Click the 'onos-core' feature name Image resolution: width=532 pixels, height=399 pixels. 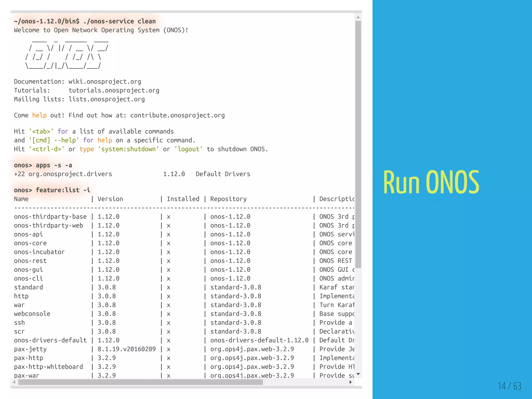coord(30,243)
